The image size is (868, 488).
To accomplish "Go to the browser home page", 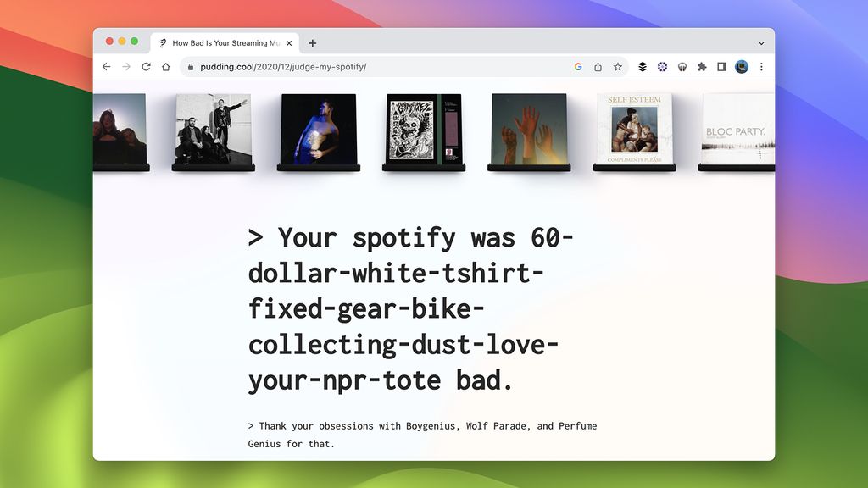I will coord(166,66).
